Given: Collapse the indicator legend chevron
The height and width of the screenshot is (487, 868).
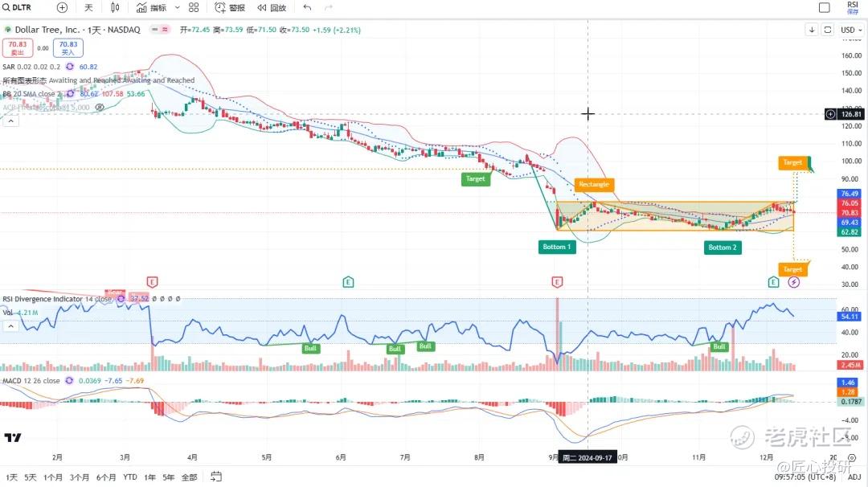Looking at the screenshot, I should 10,121.
